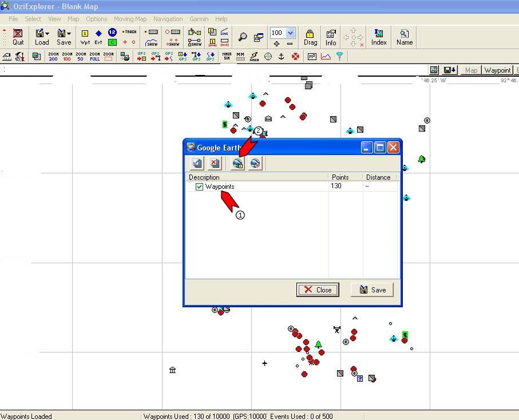Click the anchor icon in toolbar
This screenshot has width=519, height=420.
[x=281, y=56]
